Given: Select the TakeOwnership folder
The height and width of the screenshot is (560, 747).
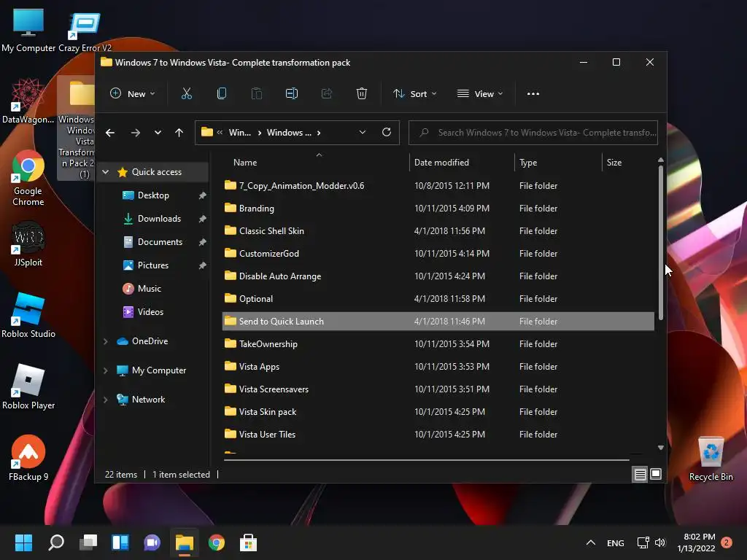Looking at the screenshot, I should (438, 344).
